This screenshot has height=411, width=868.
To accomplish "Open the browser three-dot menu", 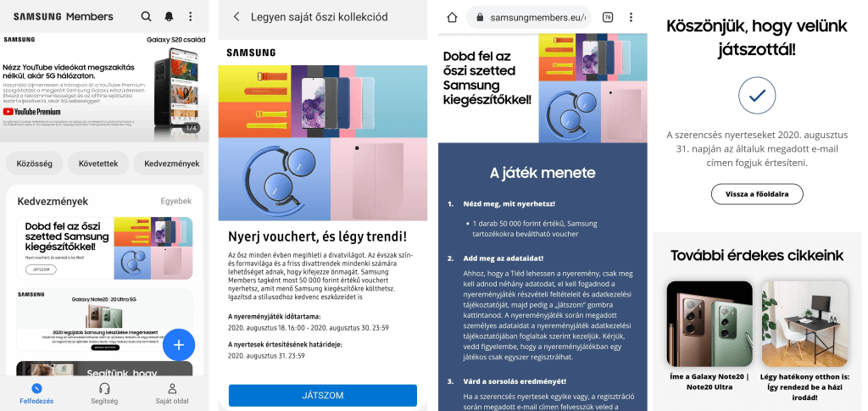I will coord(631,17).
